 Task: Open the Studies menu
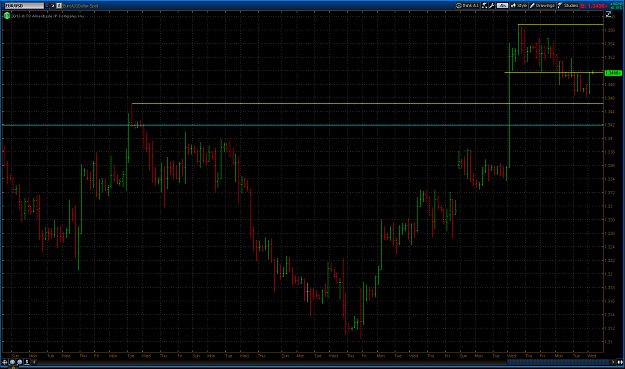(x=568, y=6)
